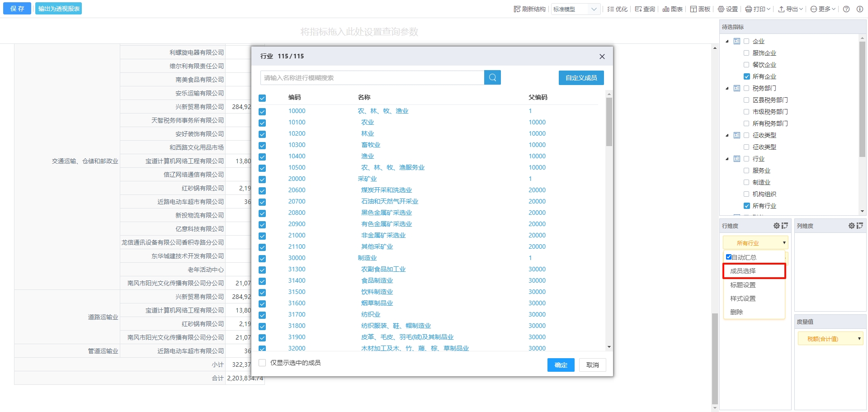Click the 确定 confirm button
Viewport: 868px width, 412px height.
[x=561, y=365]
